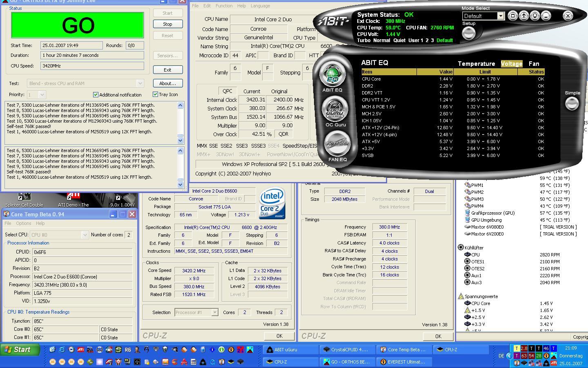Click the lightbulb icon button in ABIT bar

(x=535, y=16)
